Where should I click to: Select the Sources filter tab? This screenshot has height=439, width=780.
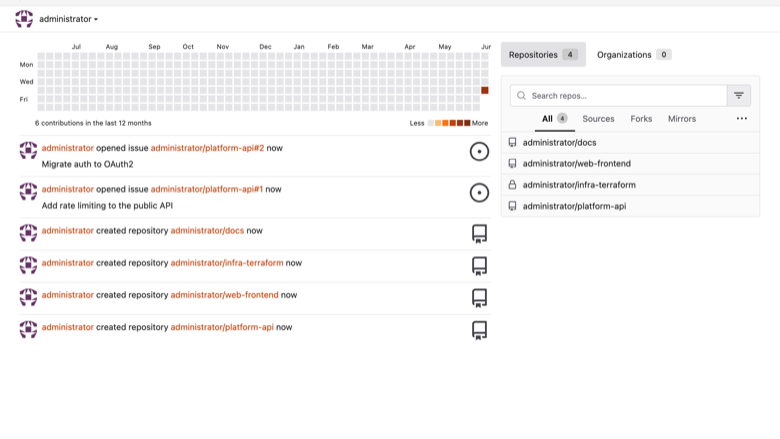[598, 119]
